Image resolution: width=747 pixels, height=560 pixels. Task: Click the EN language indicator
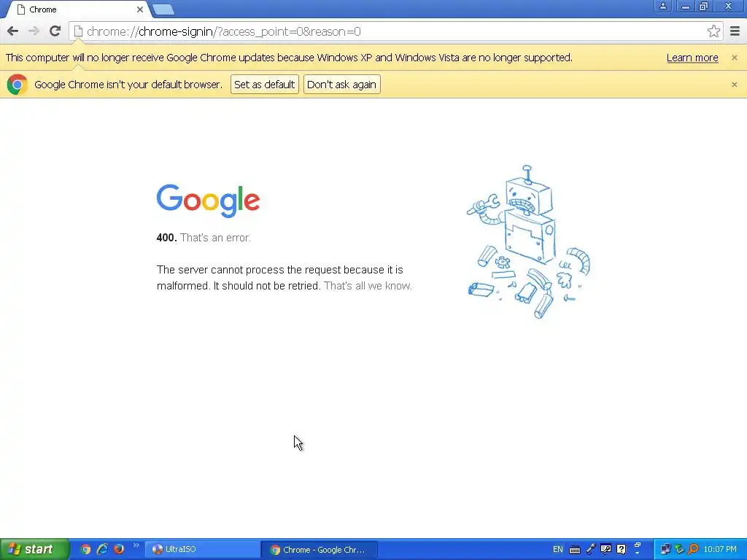(x=557, y=549)
